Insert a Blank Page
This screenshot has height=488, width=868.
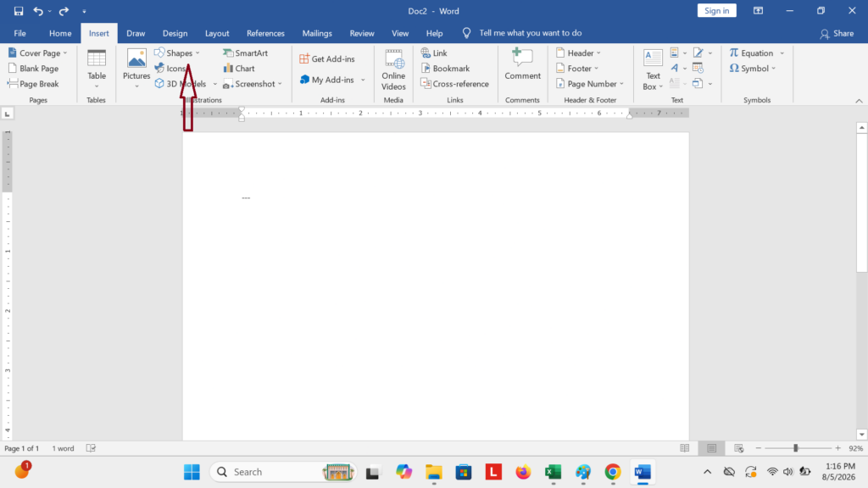tap(33, 68)
